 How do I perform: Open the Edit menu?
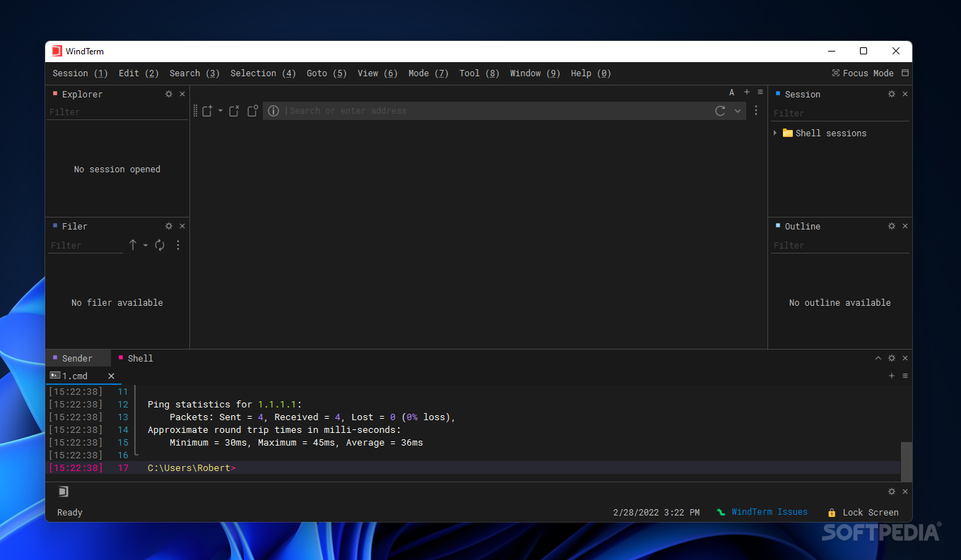point(138,73)
